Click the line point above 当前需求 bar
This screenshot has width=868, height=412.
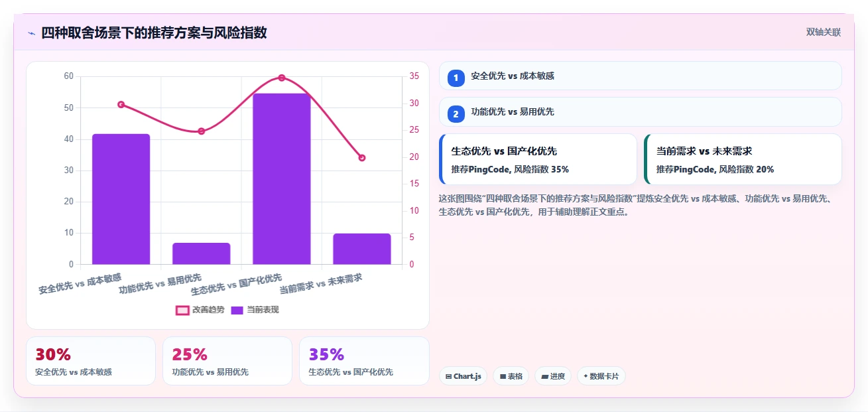click(x=362, y=158)
